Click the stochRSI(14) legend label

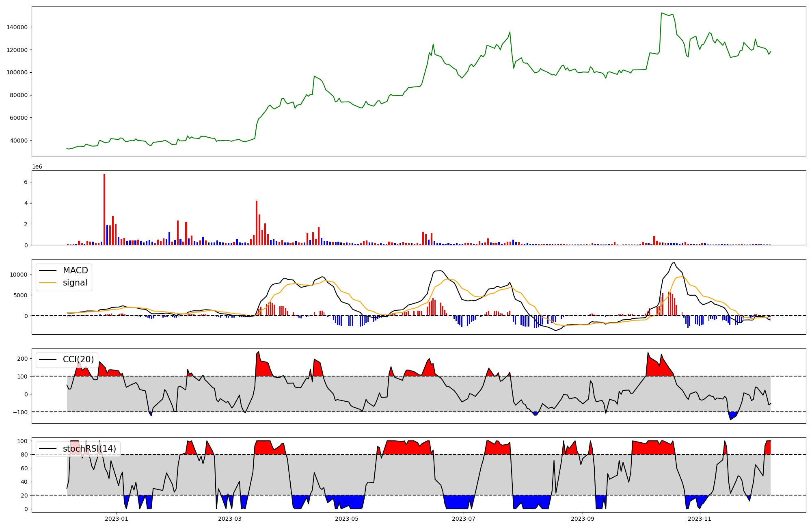89,449
